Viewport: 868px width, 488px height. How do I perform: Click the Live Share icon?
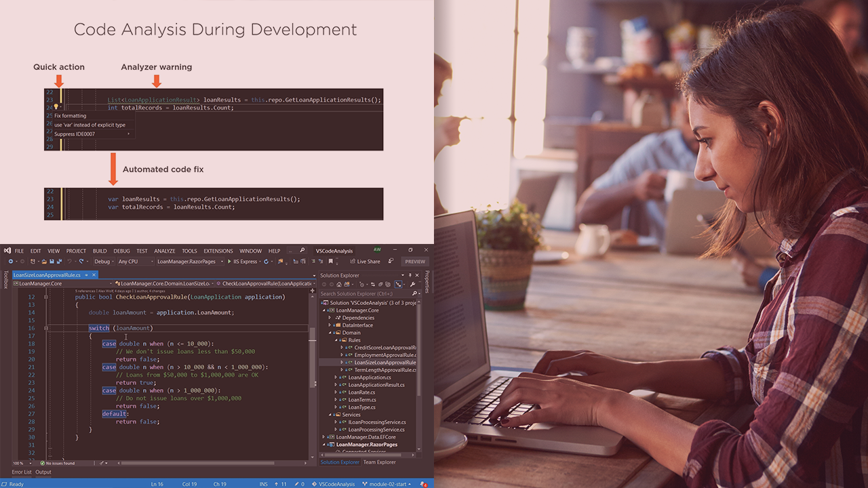click(353, 262)
